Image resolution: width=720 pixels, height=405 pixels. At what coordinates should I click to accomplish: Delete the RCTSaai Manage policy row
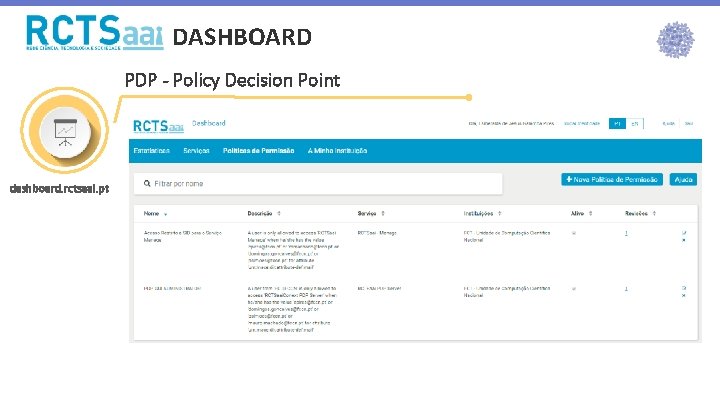click(x=684, y=240)
